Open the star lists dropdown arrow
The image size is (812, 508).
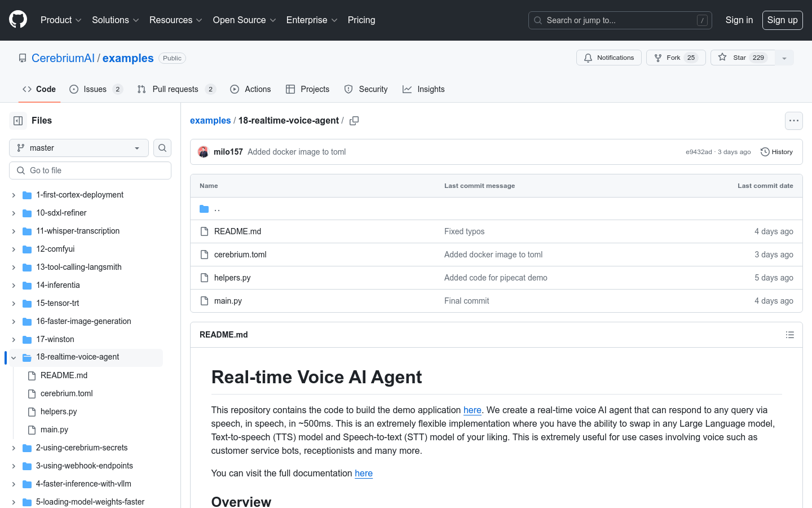pyautogui.click(x=784, y=58)
